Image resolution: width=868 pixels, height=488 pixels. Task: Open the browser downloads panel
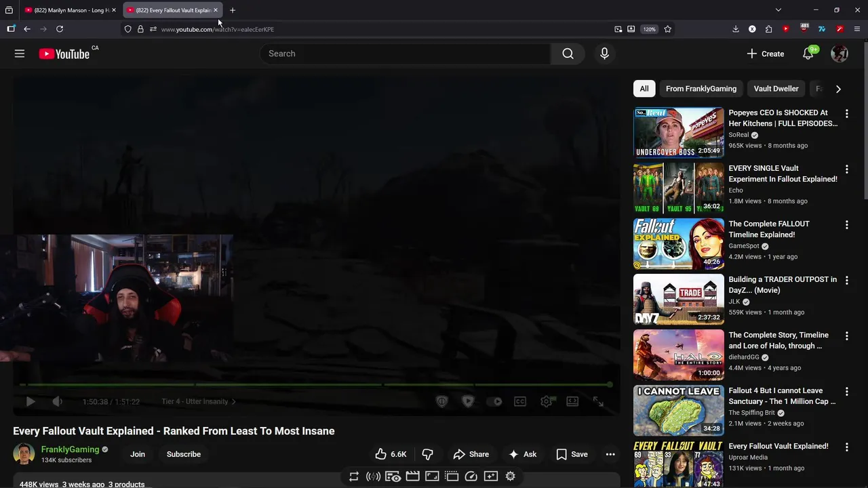[x=736, y=29]
